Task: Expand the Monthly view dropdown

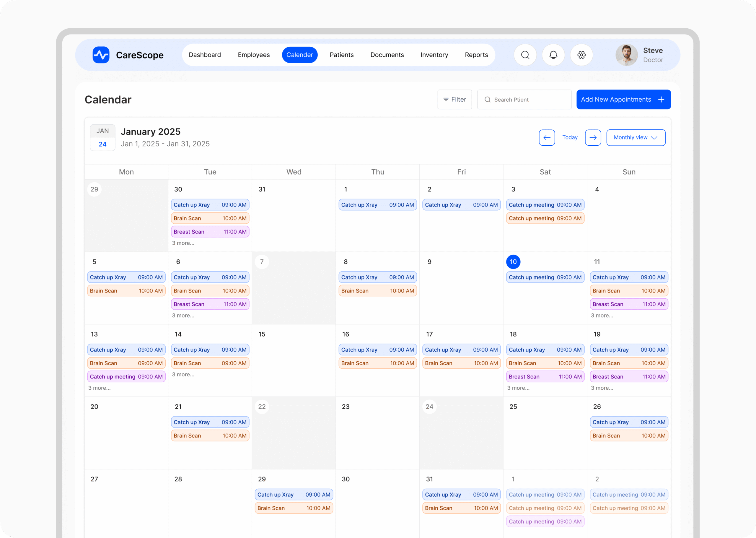Action: tap(636, 137)
